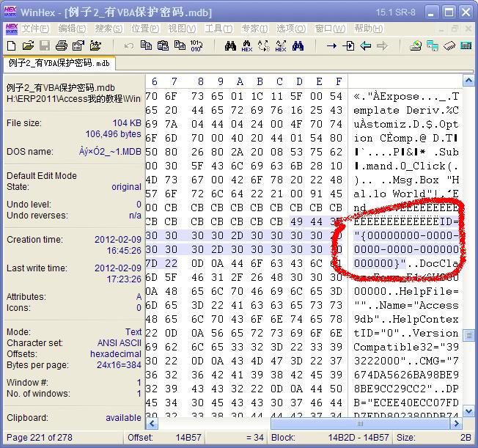Click the WinHex icon in menu bar

12,29
